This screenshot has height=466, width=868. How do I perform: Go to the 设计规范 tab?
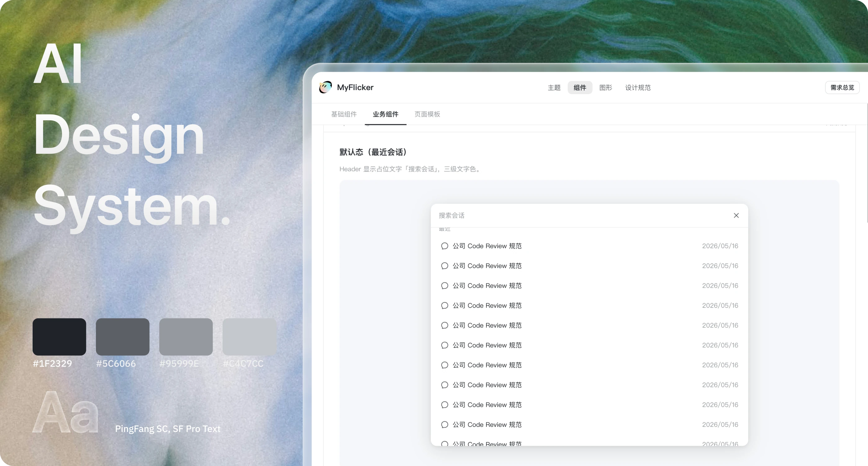pyautogui.click(x=638, y=88)
